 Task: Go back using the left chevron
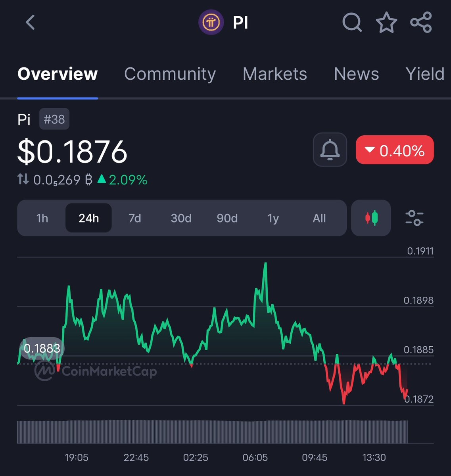(30, 22)
